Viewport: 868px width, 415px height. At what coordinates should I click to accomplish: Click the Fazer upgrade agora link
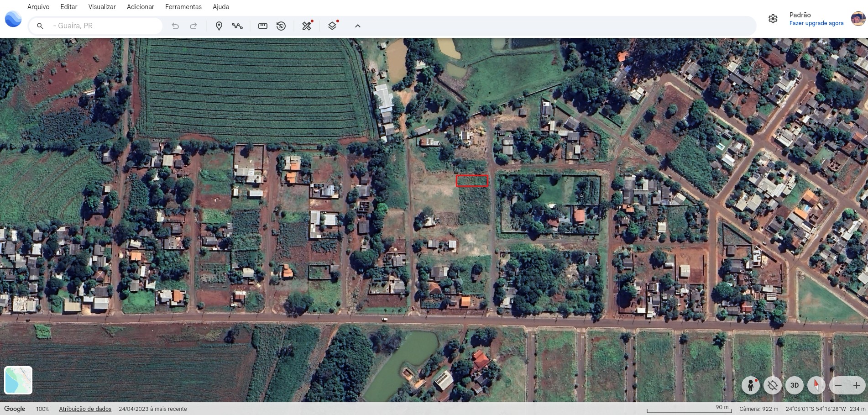click(x=816, y=23)
